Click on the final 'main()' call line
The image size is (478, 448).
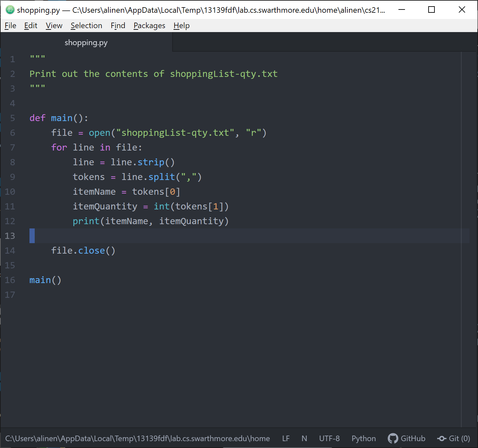46,280
